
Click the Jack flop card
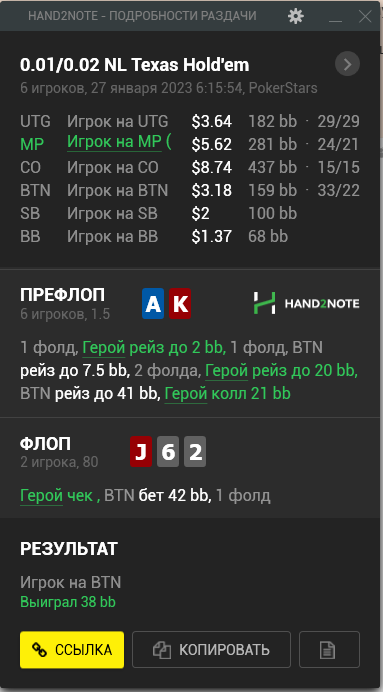pyautogui.click(x=141, y=451)
